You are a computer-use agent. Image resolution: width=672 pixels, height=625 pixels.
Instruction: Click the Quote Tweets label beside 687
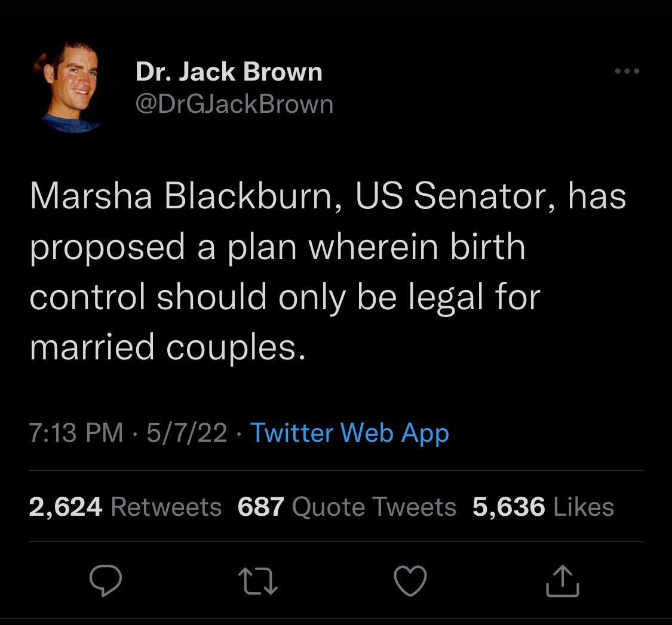click(x=374, y=507)
